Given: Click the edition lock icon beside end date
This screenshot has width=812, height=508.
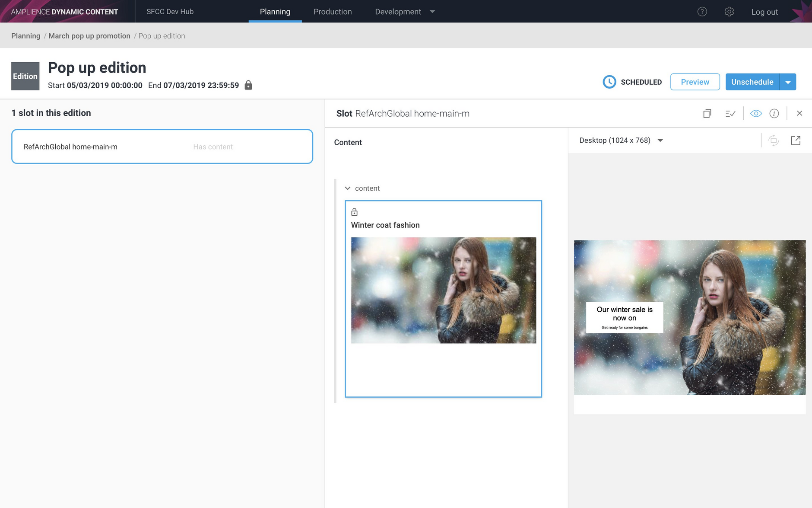Looking at the screenshot, I should point(248,85).
